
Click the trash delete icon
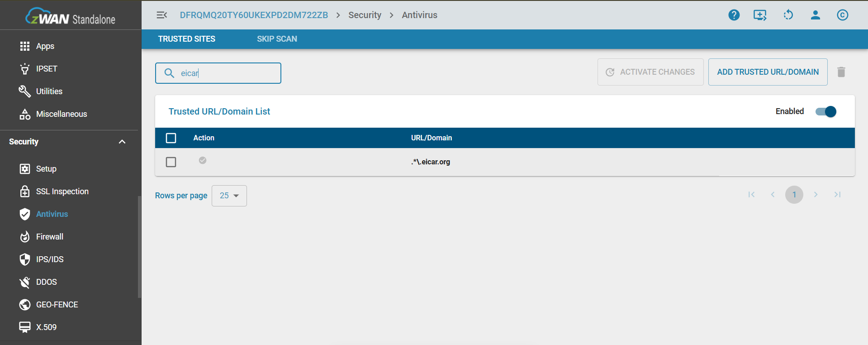841,72
